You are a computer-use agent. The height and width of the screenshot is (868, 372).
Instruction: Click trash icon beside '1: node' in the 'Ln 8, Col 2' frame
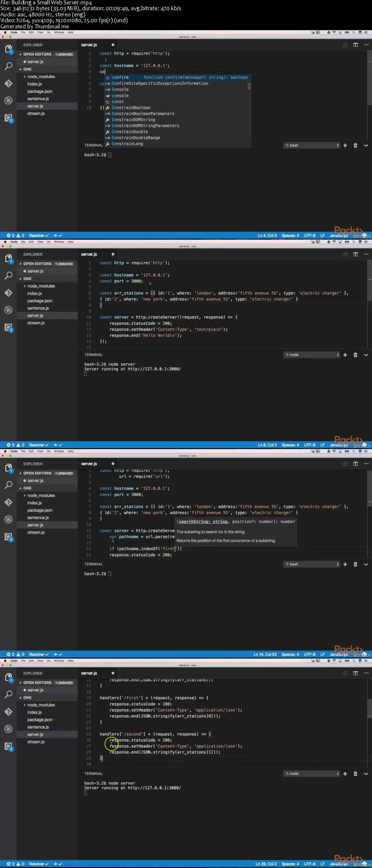point(355,355)
